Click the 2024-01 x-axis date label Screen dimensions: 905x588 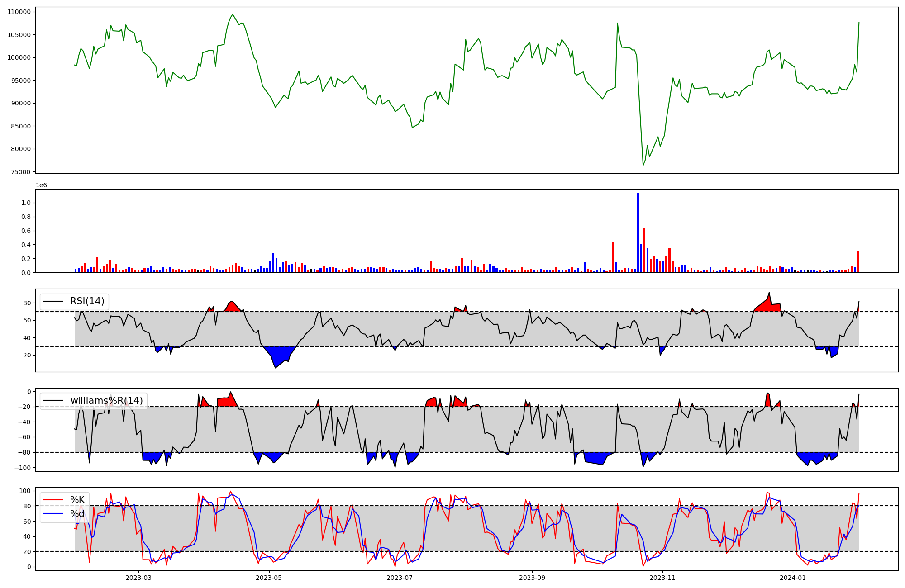click(x=793, y=577)
